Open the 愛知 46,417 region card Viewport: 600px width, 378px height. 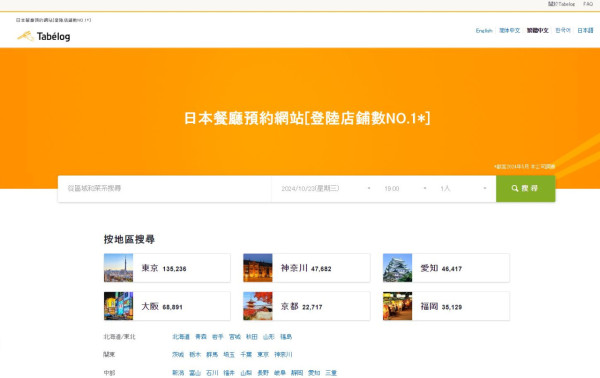tap(446, 268)
